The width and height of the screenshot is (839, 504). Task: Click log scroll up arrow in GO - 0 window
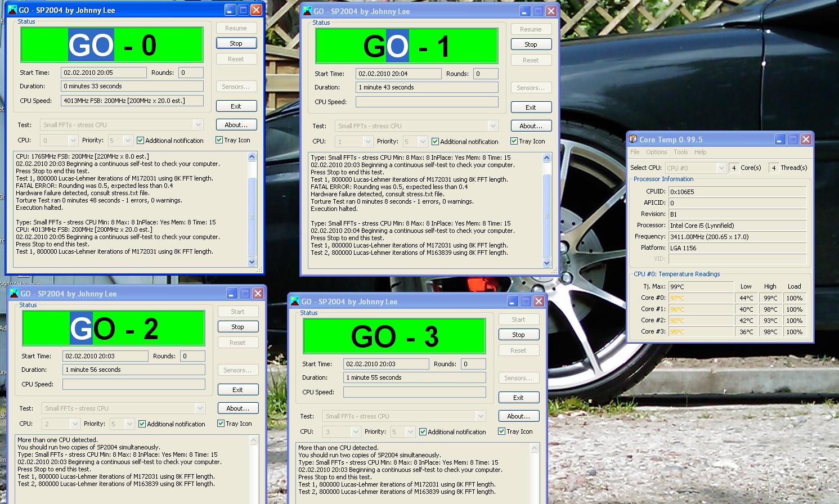point(252,157)
